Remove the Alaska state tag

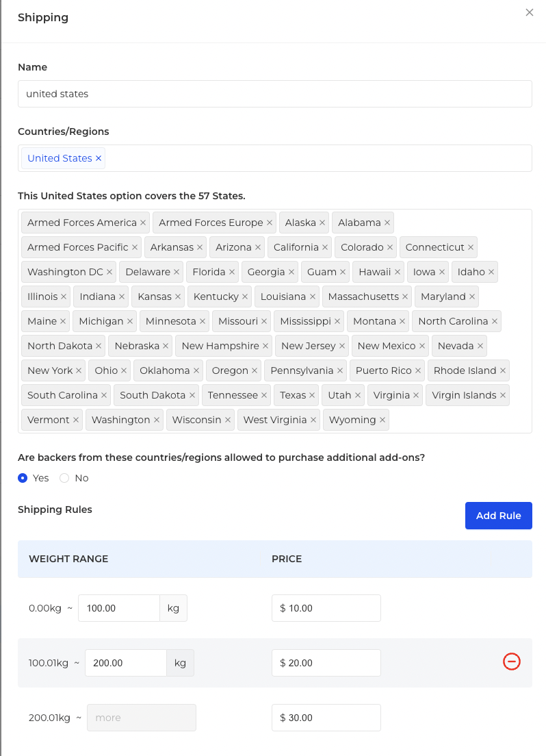(x=322, y=223)
